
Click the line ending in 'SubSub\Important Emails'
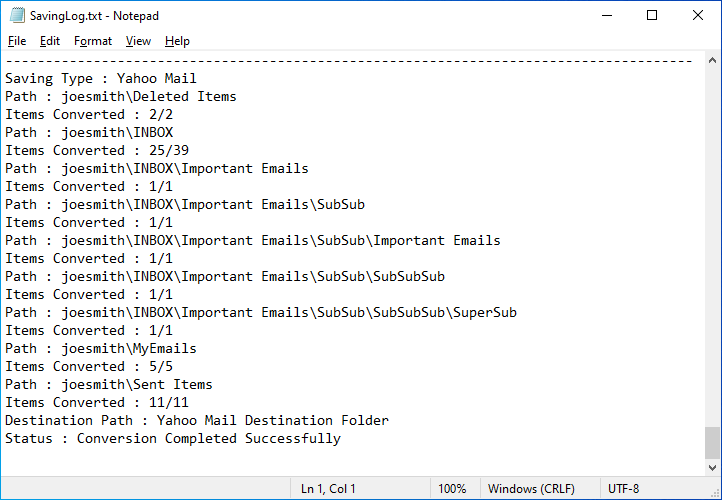click(x=253, y=240)
